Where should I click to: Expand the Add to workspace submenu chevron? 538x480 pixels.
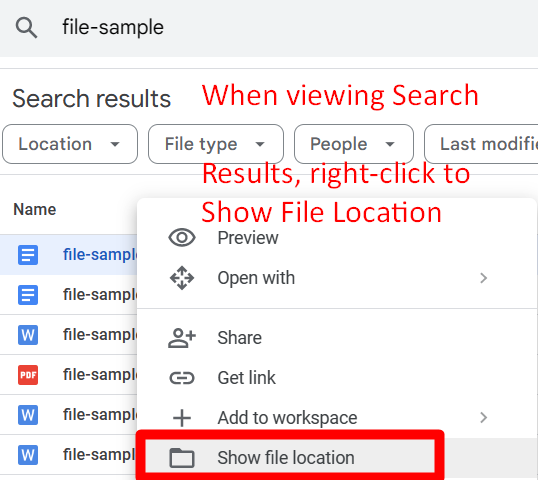[x=483, y=418]
